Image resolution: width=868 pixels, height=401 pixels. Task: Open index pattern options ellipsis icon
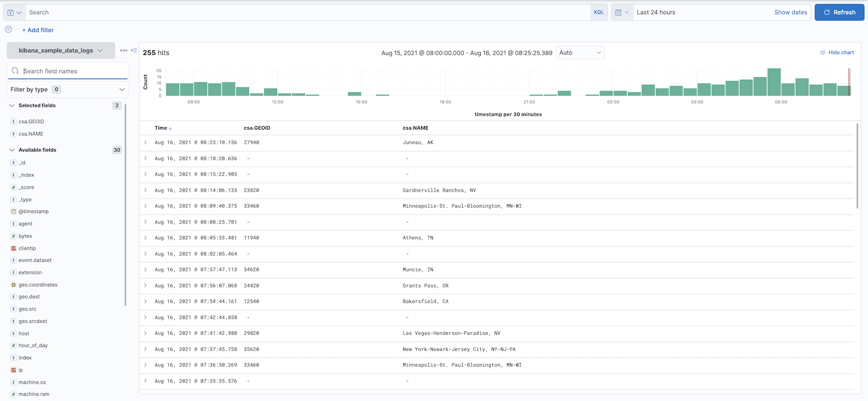124,50
